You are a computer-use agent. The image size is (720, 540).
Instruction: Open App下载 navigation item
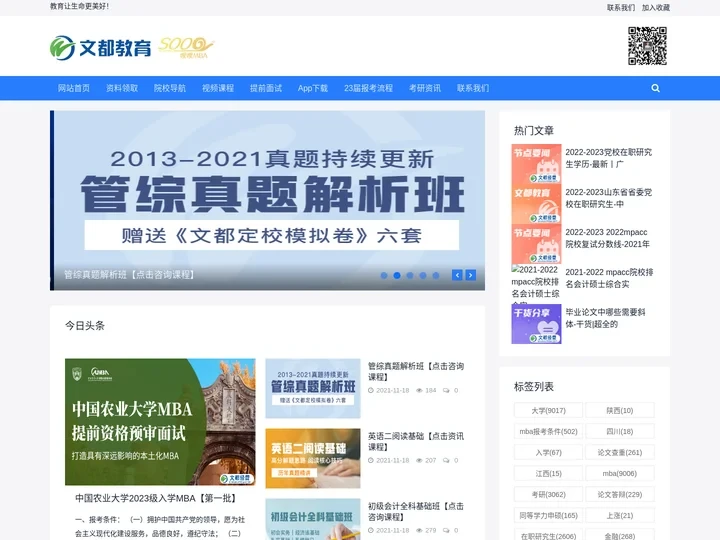click(313, 88)
